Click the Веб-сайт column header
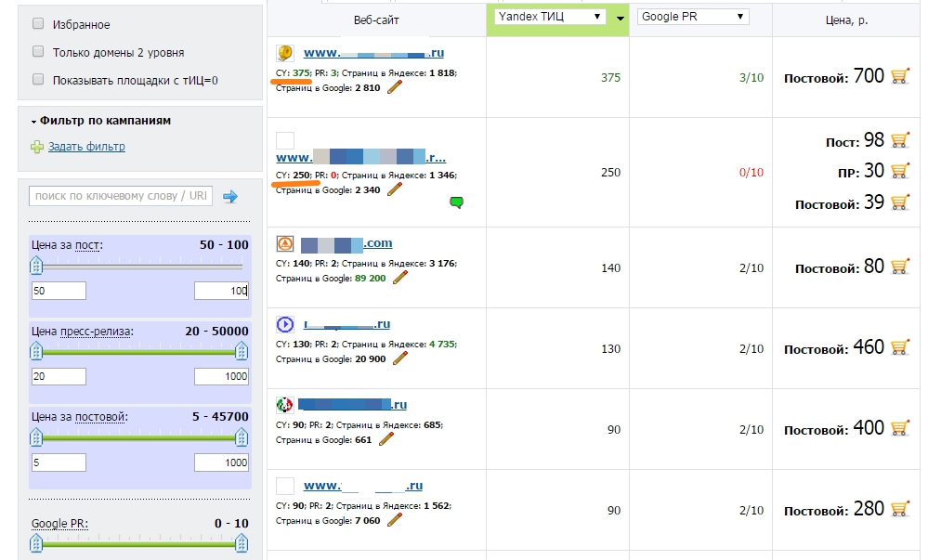Screen dimensions: 941x560 click(376, 20)
